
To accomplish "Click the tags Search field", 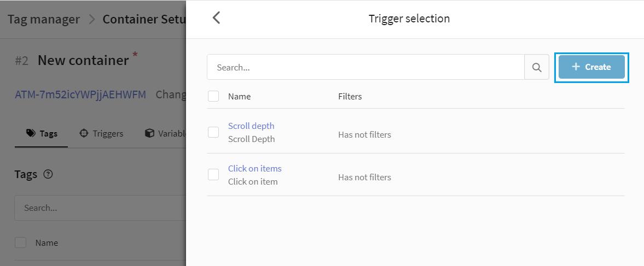I will tap(100, 208).
